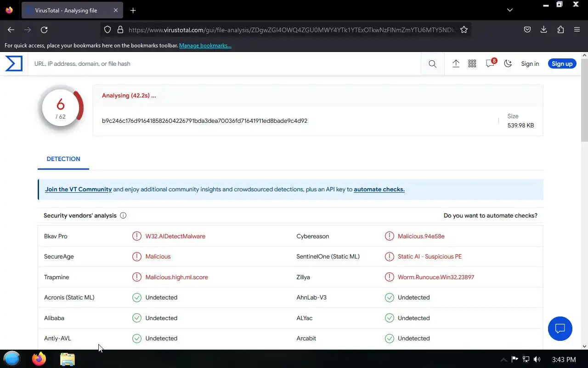Click the tracking protection shield icon

pyautogui.click(x=107, y=29)
